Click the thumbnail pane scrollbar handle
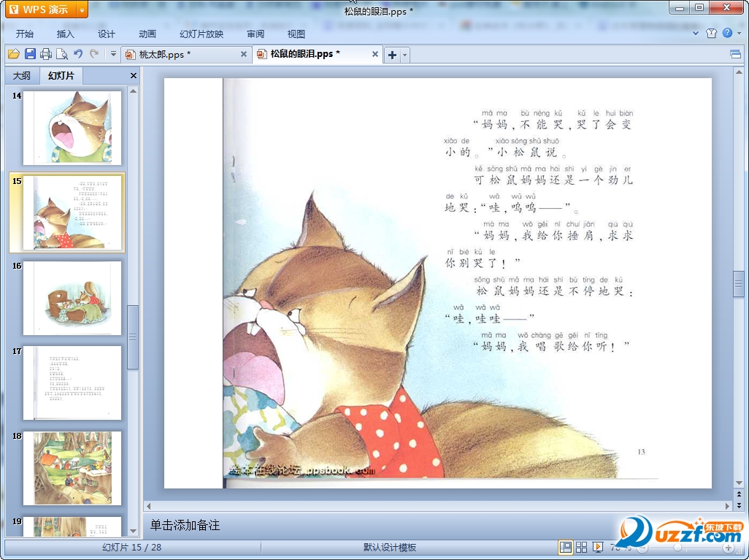This screenshot has height=560, width=749. (134, 337)
